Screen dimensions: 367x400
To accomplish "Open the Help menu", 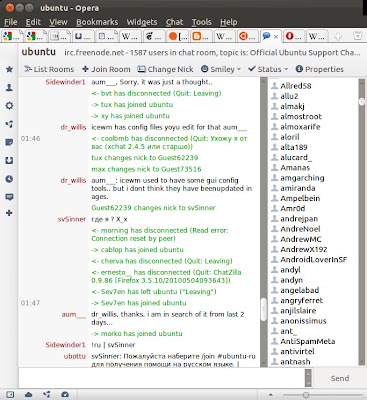I will (229, 22).
